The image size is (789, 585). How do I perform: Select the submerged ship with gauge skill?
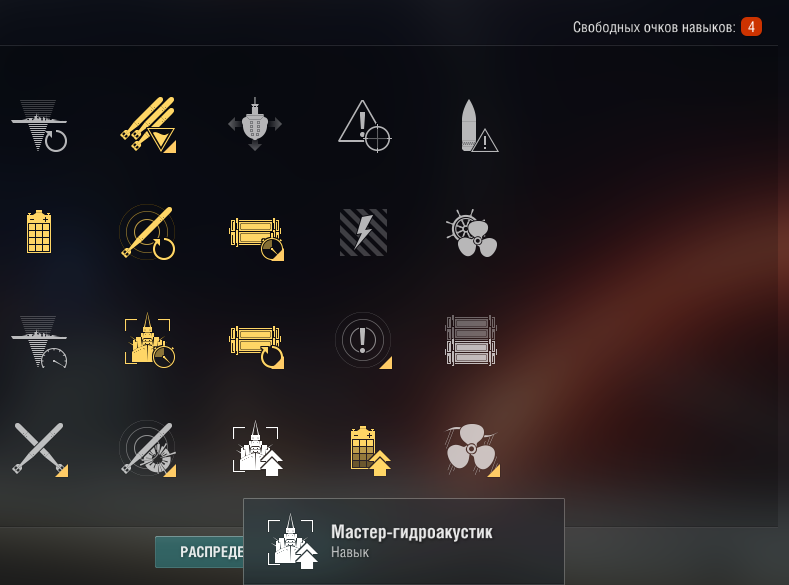(x=39, y=342)
